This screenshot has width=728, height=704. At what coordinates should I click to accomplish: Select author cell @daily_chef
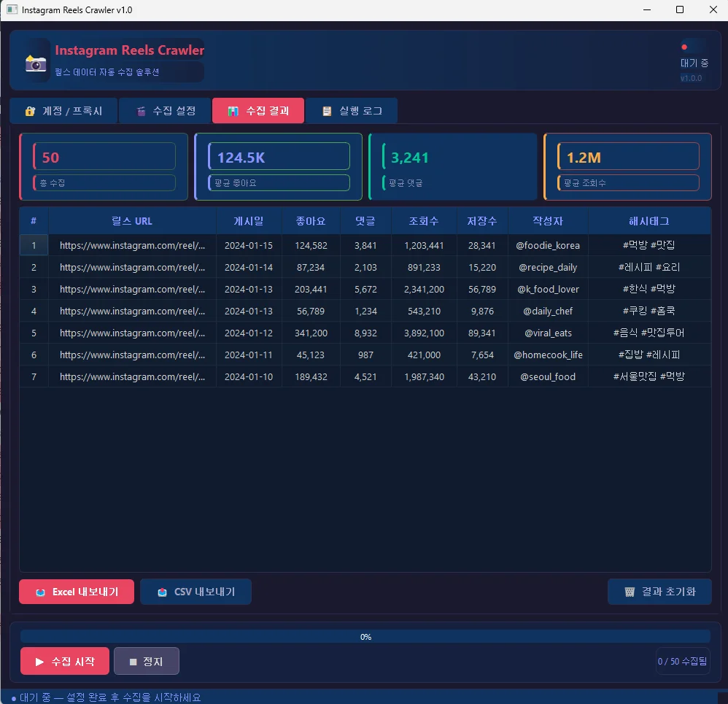pos(549,311)
